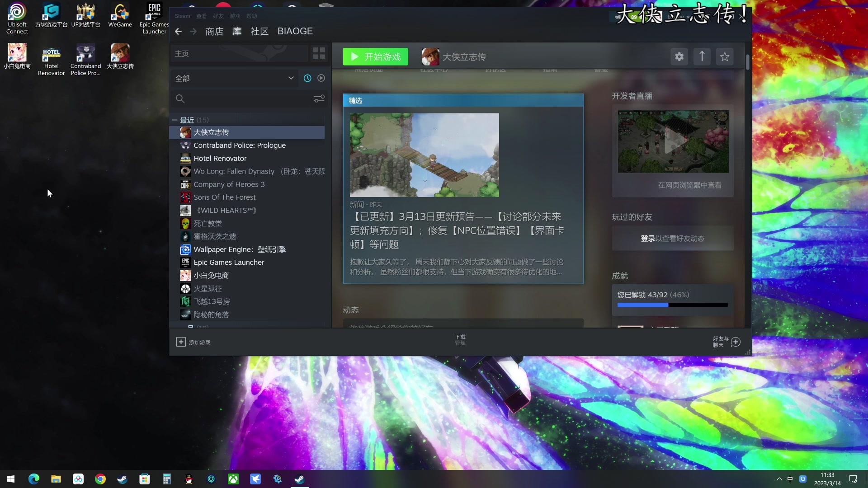Click the game page vertical scrollbar
The height and width of the screenshot is (488, 868).
tap(748, 62)
